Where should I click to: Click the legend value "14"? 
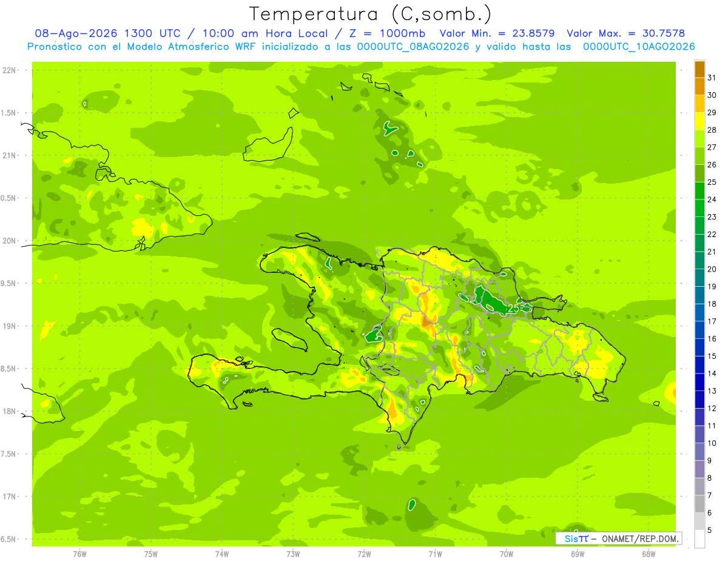click(x=712, y=373)
